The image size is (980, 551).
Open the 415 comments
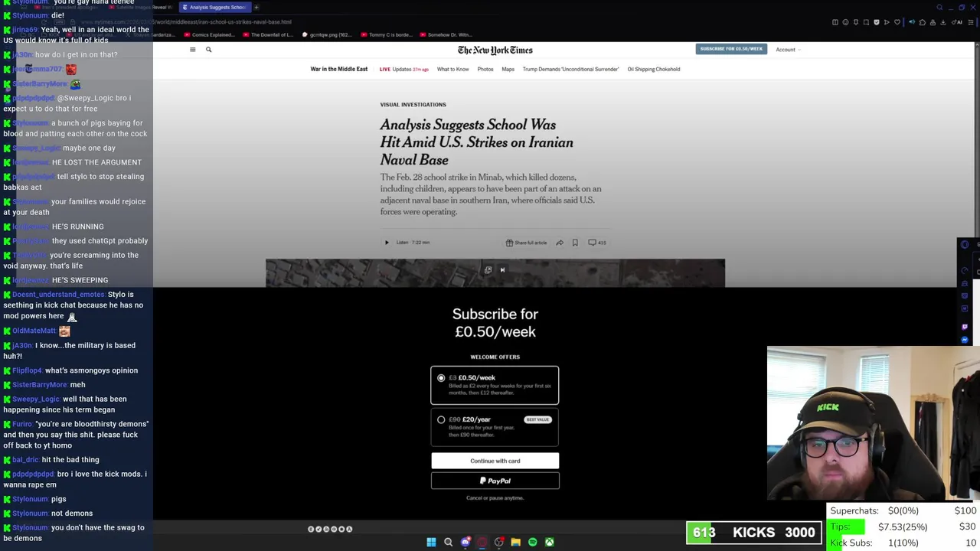(597, 243)
